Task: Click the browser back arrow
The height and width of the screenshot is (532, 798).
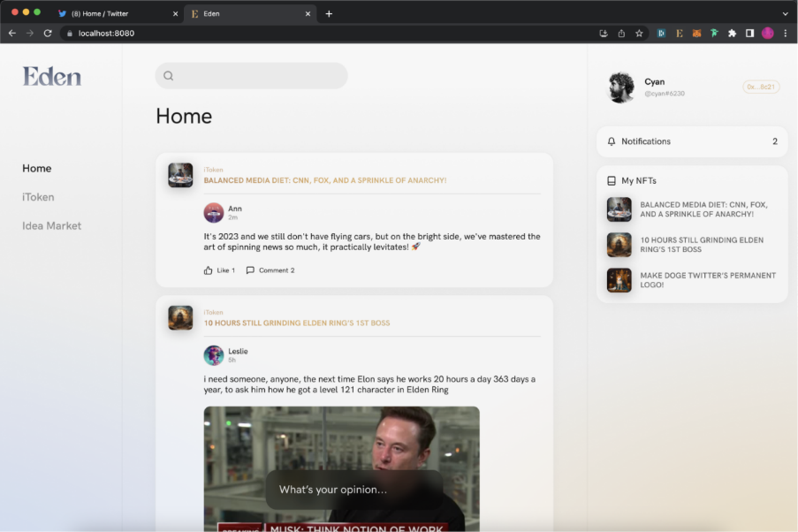Action: point(12,33)
